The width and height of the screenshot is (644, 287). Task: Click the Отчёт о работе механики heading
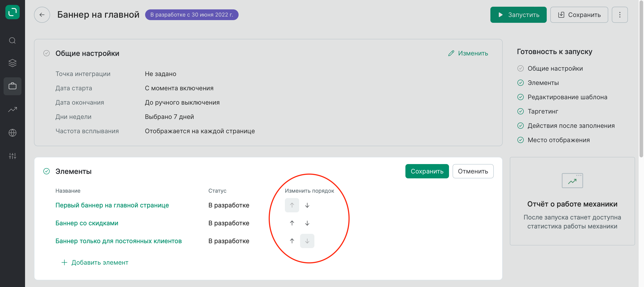pos(572,204)
